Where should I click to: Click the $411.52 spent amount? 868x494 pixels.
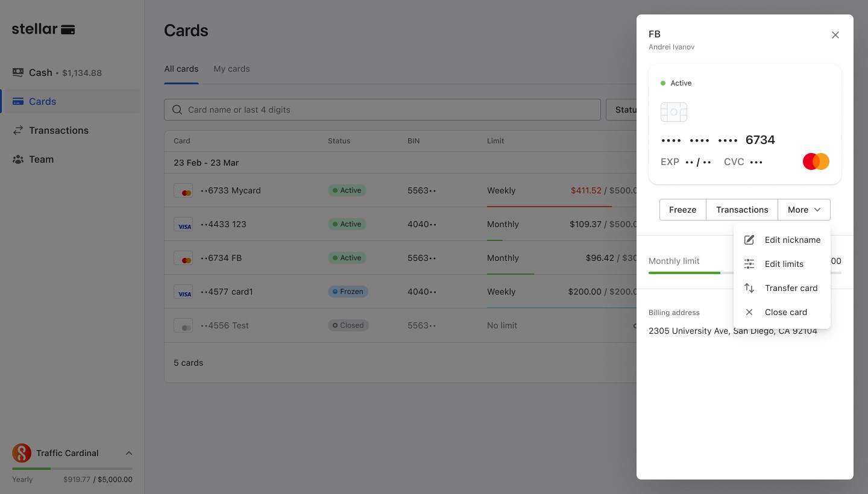[586, 190]
